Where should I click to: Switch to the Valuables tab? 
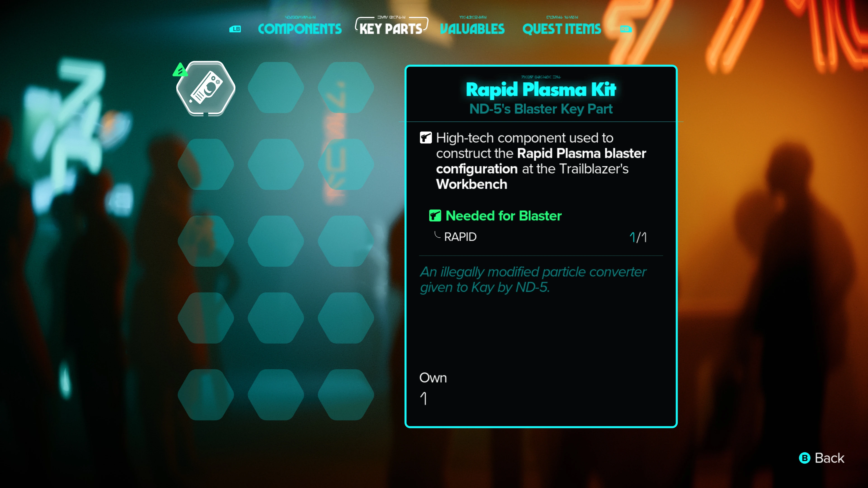click(472, 29)
